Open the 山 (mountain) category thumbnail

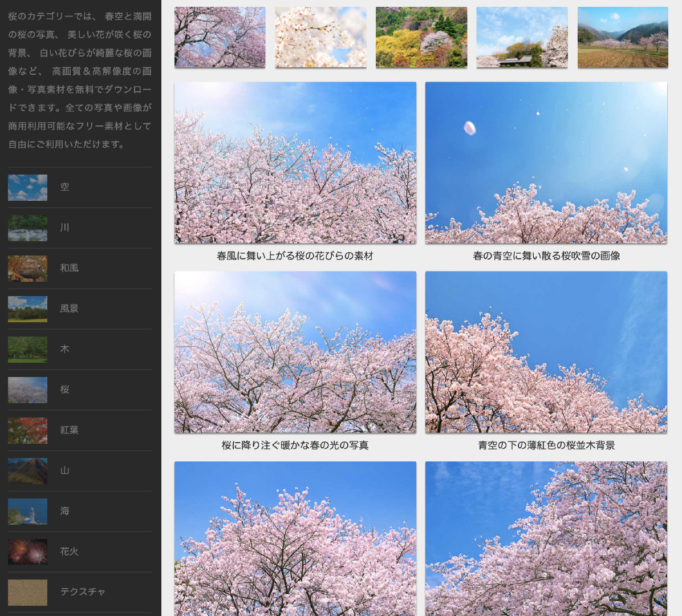coord(27,471)
